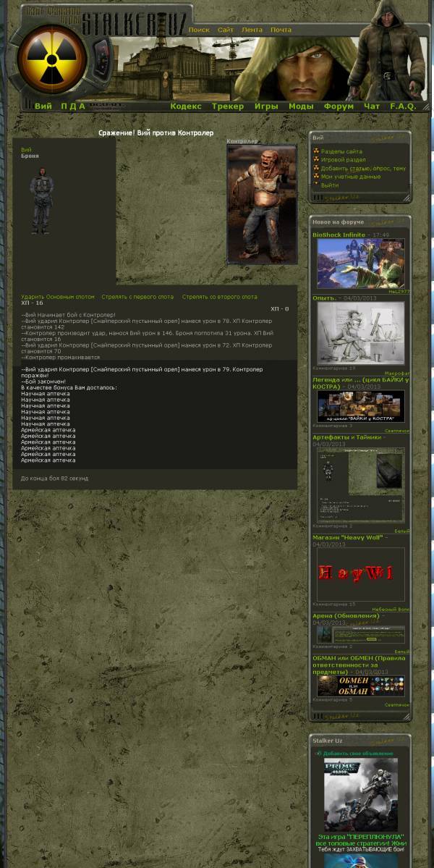Click the icon beside Добавить свое объявление
The image size is (434, 868).
(318, 754)
